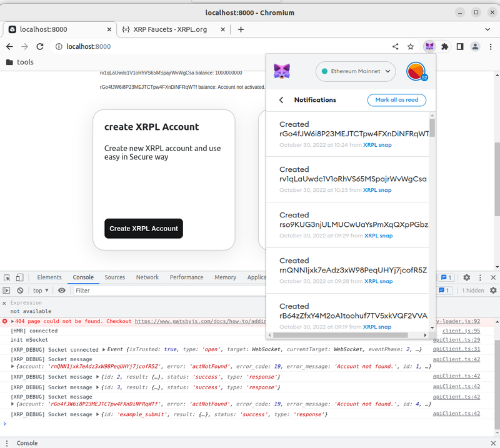Click the web page vertical scrollbar
The width and height of the screenshot is (500, 448).
497,179
